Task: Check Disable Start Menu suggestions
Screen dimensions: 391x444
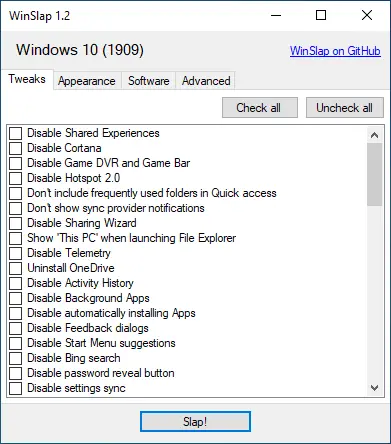Action: click(x=15, y=343)
